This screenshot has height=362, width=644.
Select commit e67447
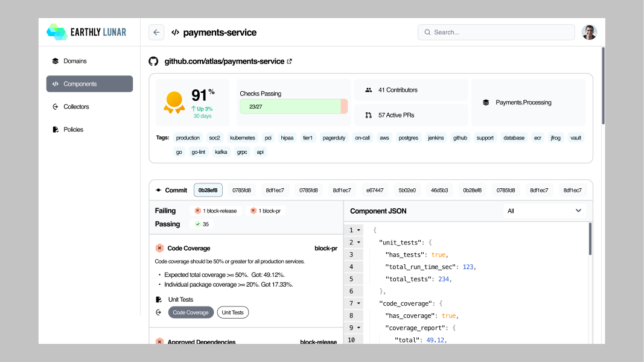(x=375, y=190)
